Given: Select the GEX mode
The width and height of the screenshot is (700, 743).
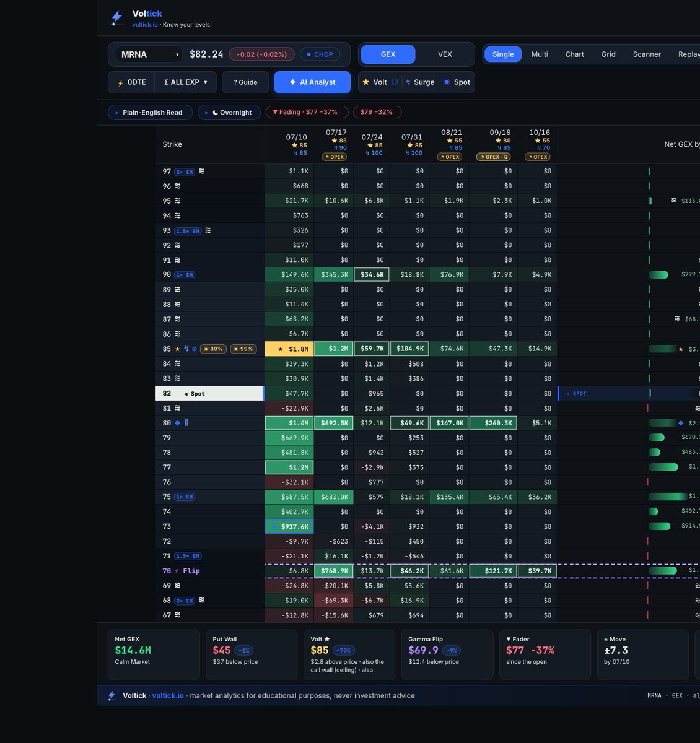Looking at the screenshot, I should (x=388, y=54).
